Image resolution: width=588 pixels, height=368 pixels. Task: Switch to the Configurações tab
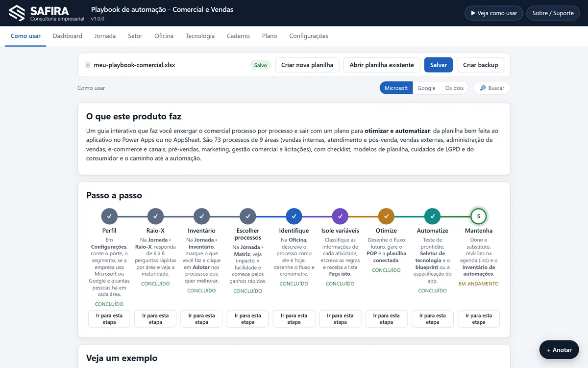pyautogui.click(x=309, y=36)
